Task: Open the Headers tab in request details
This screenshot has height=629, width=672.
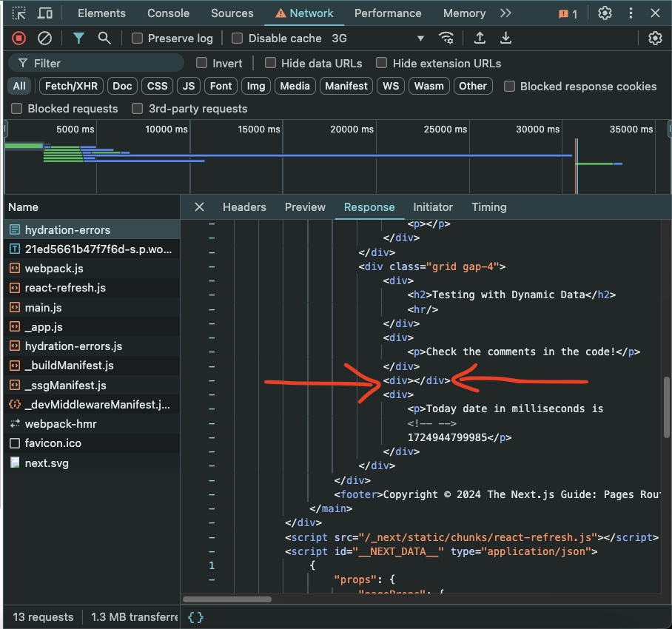Action: 244,207
